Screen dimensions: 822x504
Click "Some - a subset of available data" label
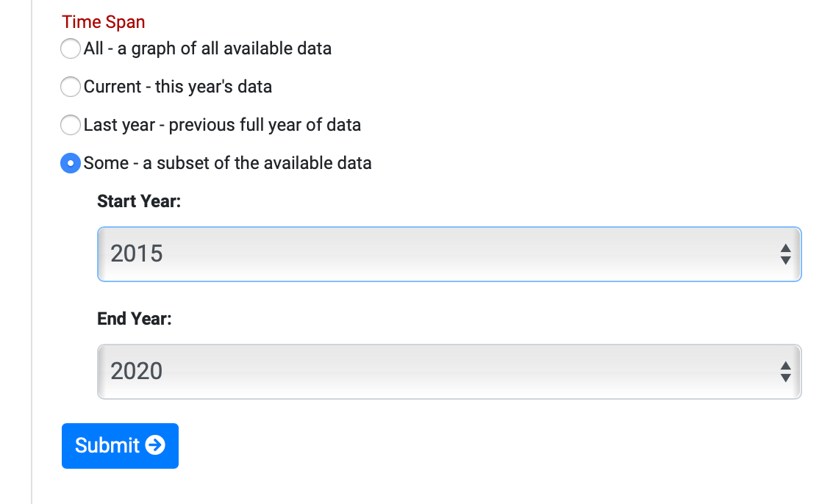(228, 163)
